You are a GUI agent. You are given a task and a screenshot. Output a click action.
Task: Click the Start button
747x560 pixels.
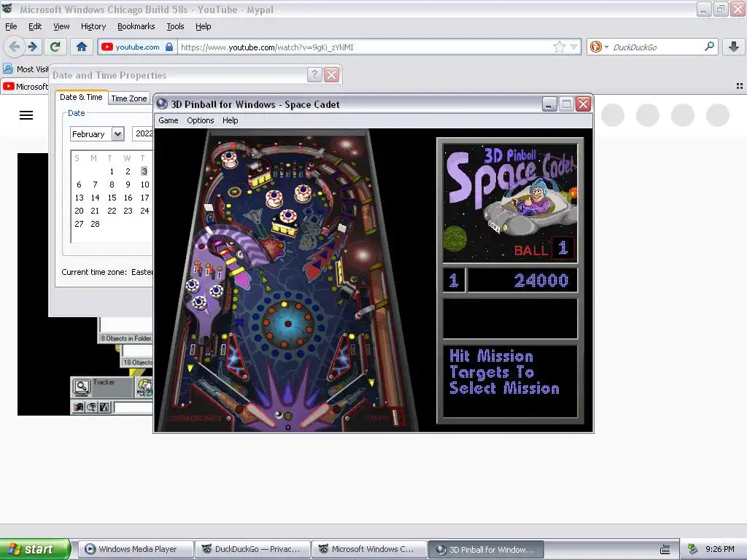coord(35,549)
